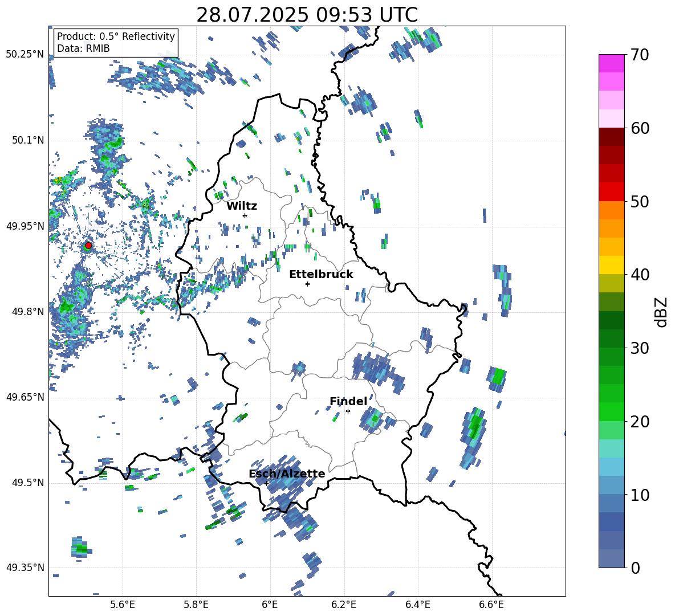Click the Product: 0.5° Reflectivity label
675x616 pixels.
(116, 36)
